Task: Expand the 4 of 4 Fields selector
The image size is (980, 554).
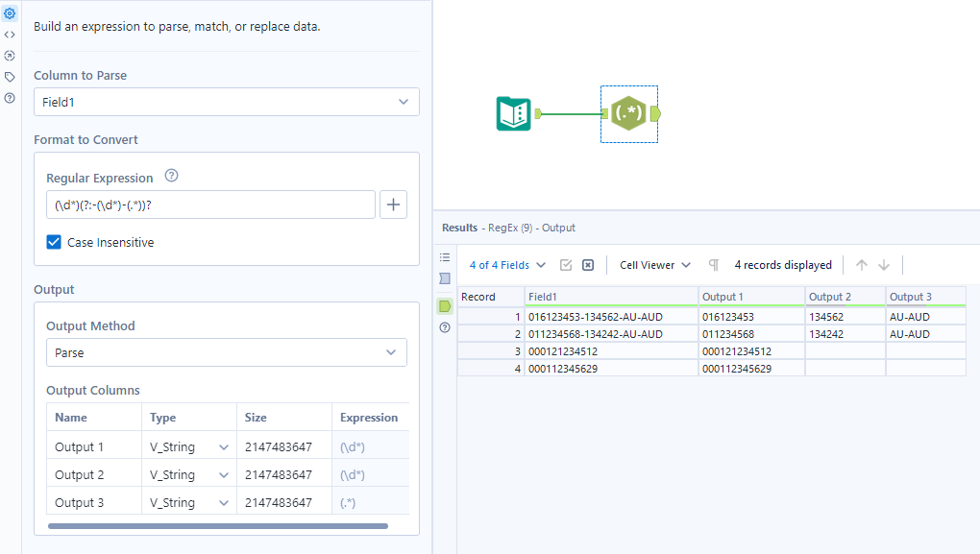Action: click(x=507, y=265)
